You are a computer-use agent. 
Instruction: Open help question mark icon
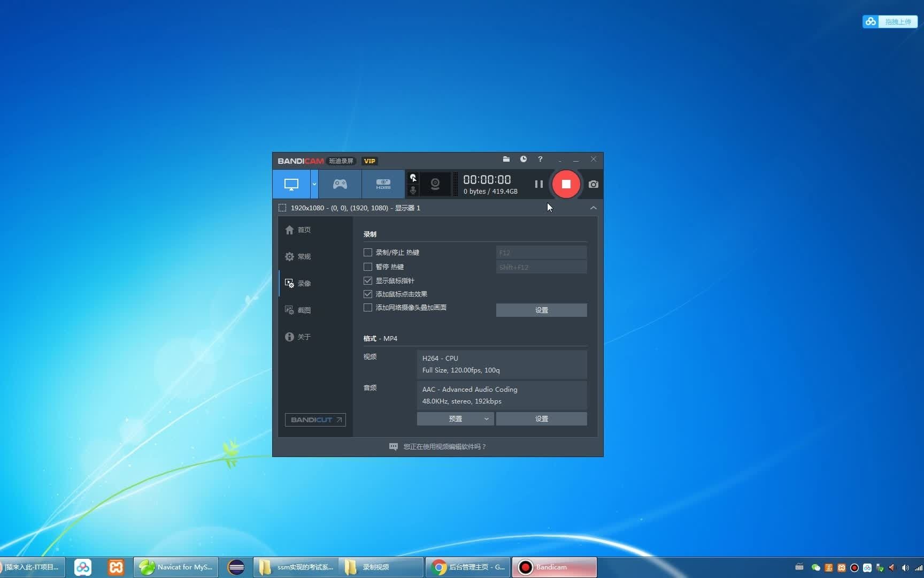click(x=540, y=159)
